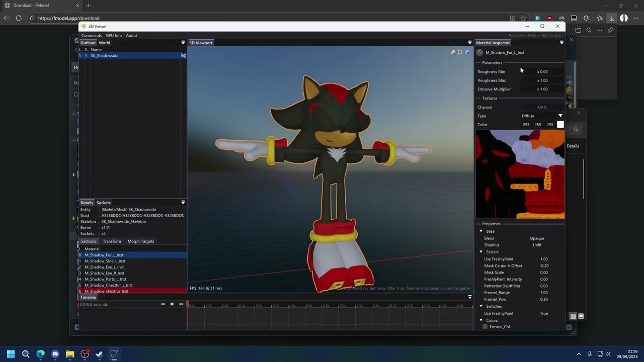Open the Timeline panel options menu
This screenshot has width=644, height=362.
tap(470, 297)
